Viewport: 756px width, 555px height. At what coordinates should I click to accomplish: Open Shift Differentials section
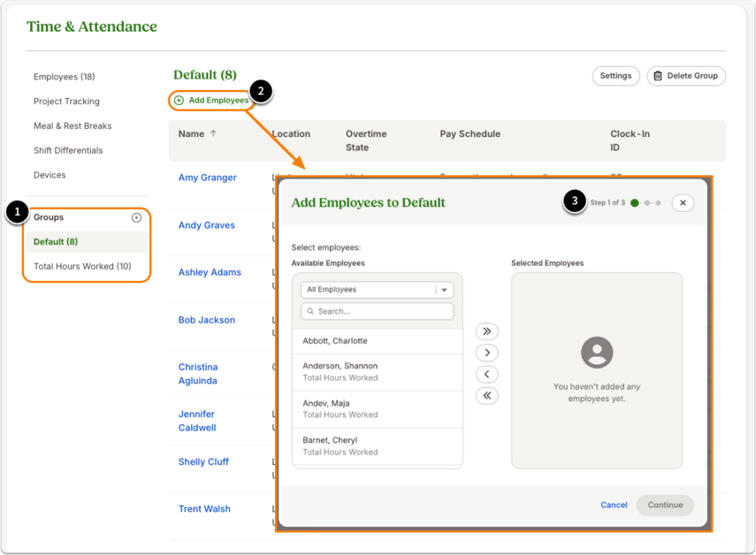68,150
